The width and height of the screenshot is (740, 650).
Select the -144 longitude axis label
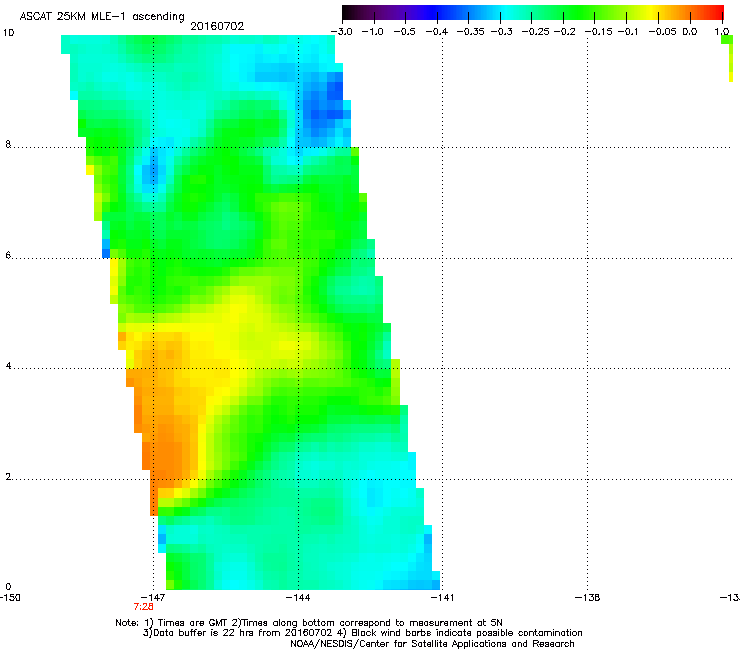[x=298, y=598]
